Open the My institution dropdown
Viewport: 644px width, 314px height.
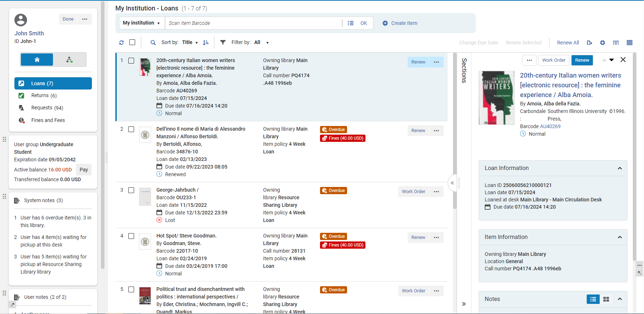(x=141, y=23)
